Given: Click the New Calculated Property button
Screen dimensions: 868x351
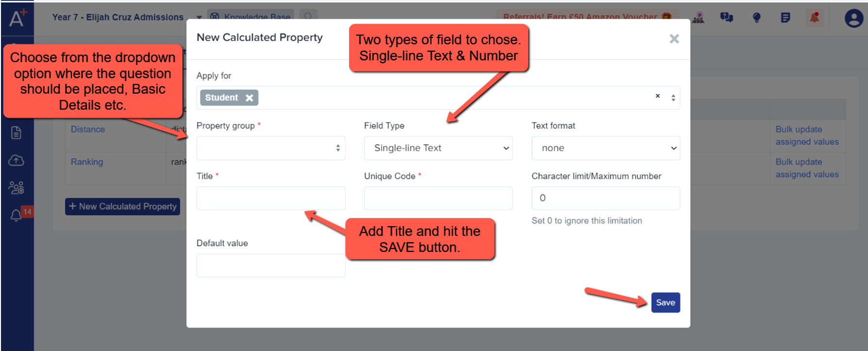Looking at the screenshot, I should (x=122, y=206).
